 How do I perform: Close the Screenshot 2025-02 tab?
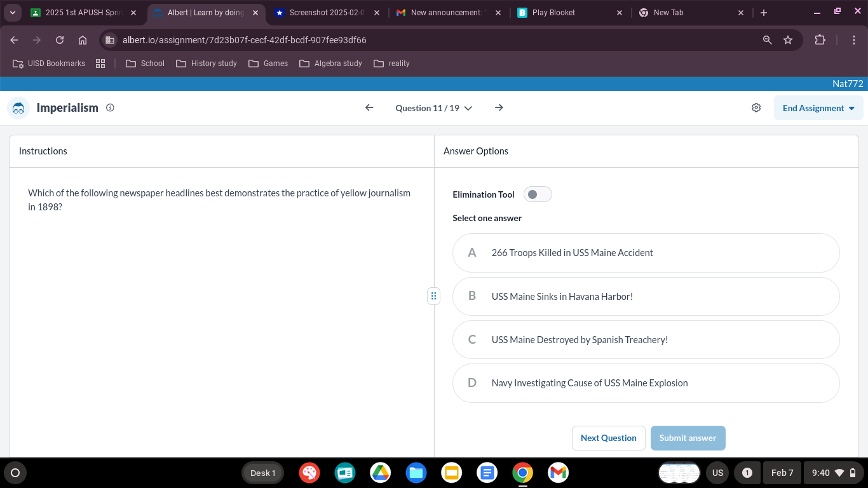pos(376,13)
